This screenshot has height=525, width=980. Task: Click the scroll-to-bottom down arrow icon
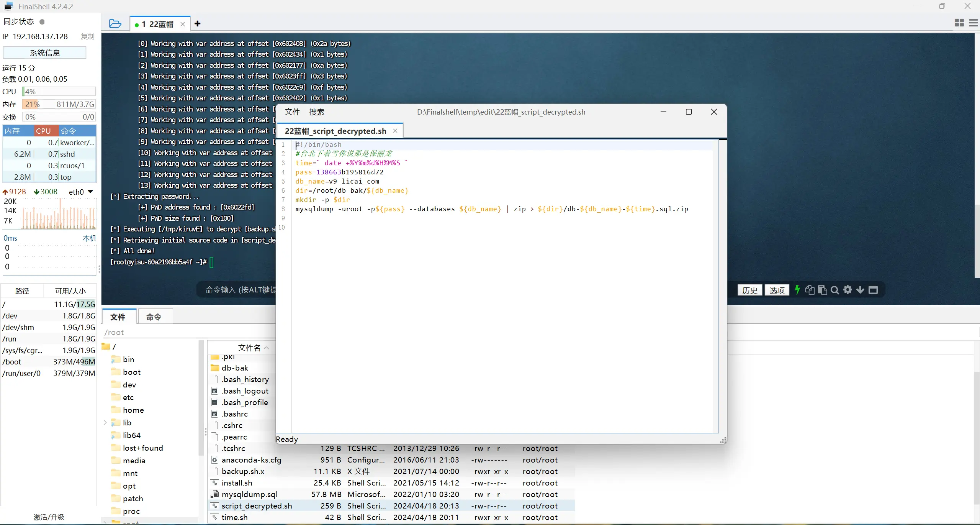860,290
